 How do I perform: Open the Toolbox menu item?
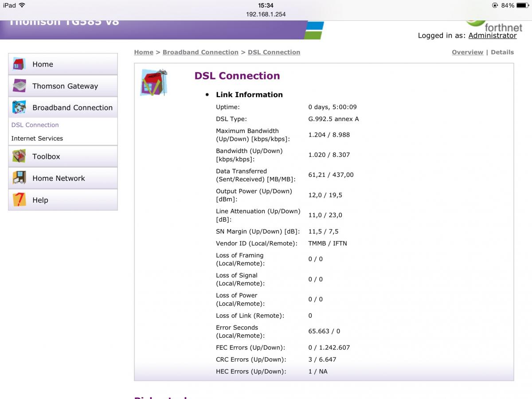tap(63, 156)
